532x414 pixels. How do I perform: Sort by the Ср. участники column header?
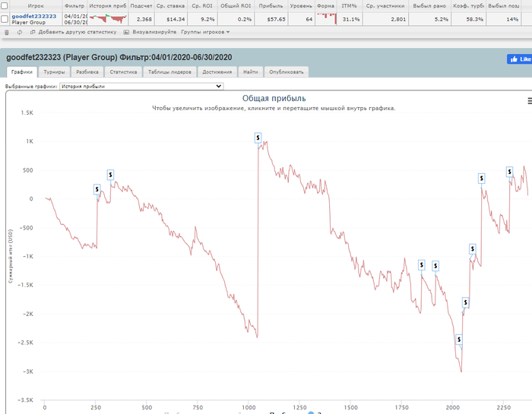coord(385,6)
